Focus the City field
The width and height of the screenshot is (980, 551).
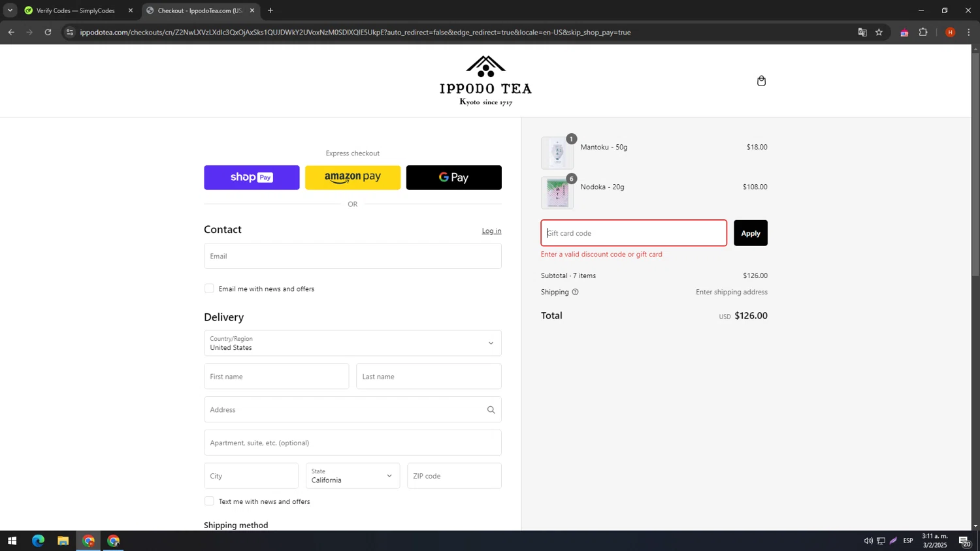coord(251,476)
